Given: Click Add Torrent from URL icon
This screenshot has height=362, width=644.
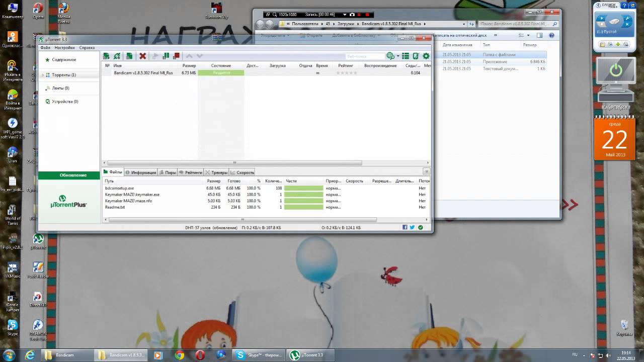Looking at the screenshot, I should tap(117, 56).
